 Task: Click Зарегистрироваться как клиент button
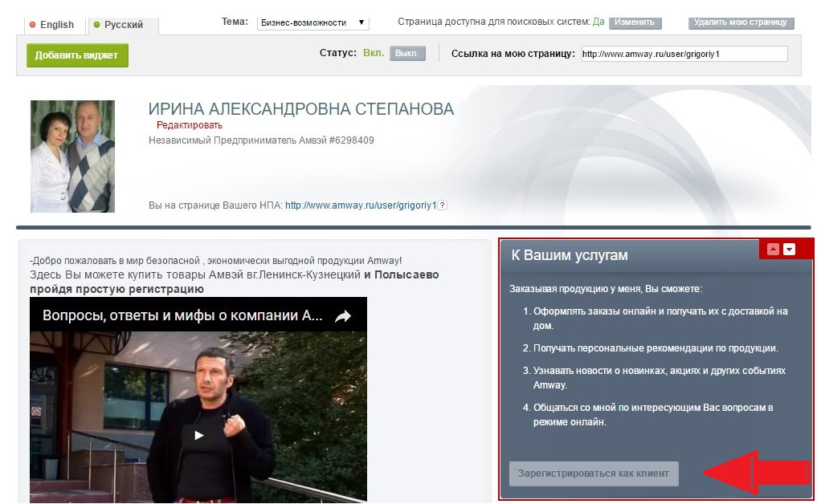pos(594,474)
